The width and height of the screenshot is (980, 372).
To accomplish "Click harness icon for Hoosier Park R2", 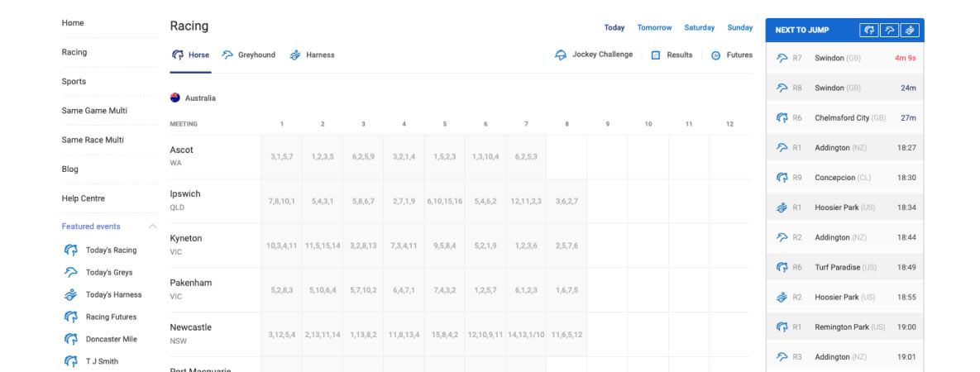I will [x=782, y=297].
